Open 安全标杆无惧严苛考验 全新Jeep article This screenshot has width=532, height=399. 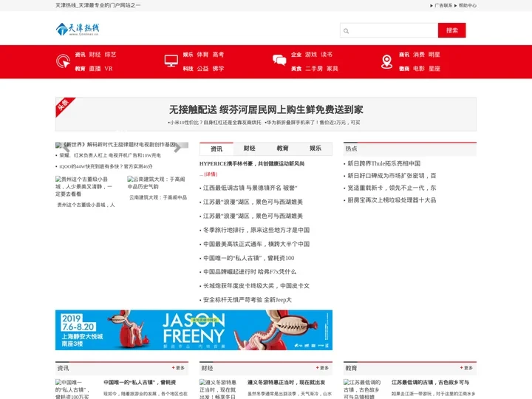coord(248,300)
